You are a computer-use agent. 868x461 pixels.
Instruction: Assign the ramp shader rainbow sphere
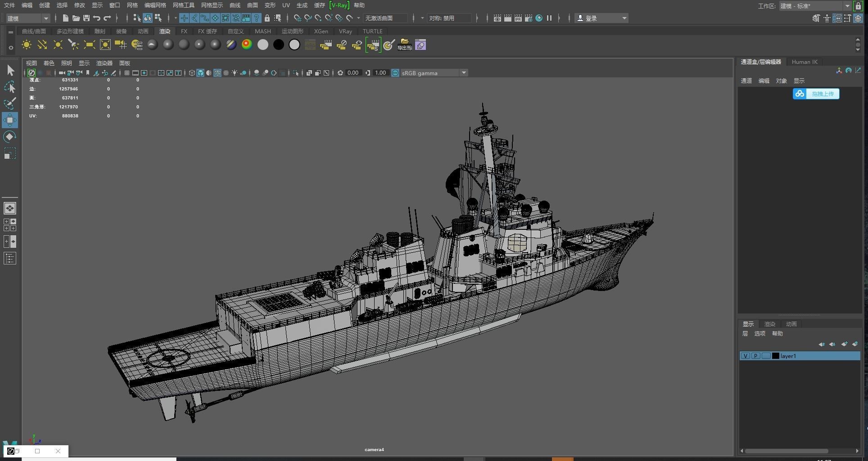(x=247, y=45)
